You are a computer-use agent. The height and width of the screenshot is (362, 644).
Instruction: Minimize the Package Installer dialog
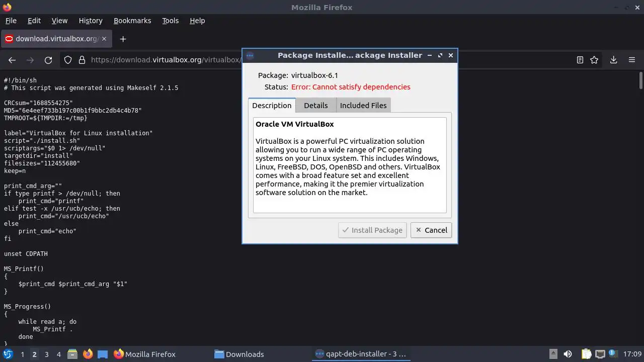click(430, 55)
